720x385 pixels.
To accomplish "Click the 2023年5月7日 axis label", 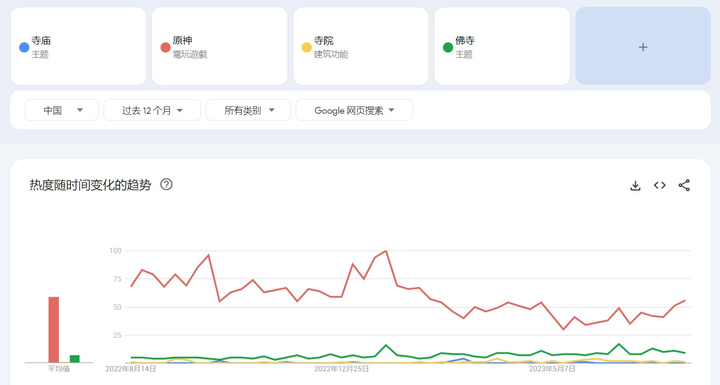I will tap(552, 368).
